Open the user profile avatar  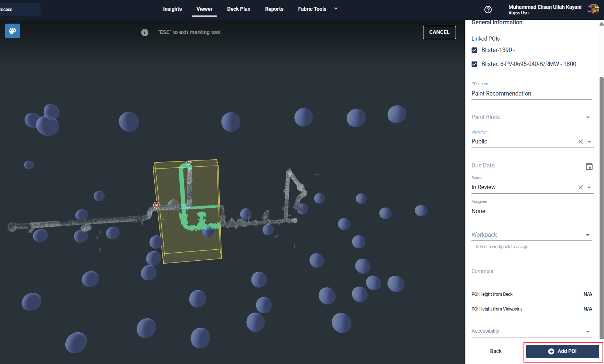click(x=593, y=9)
